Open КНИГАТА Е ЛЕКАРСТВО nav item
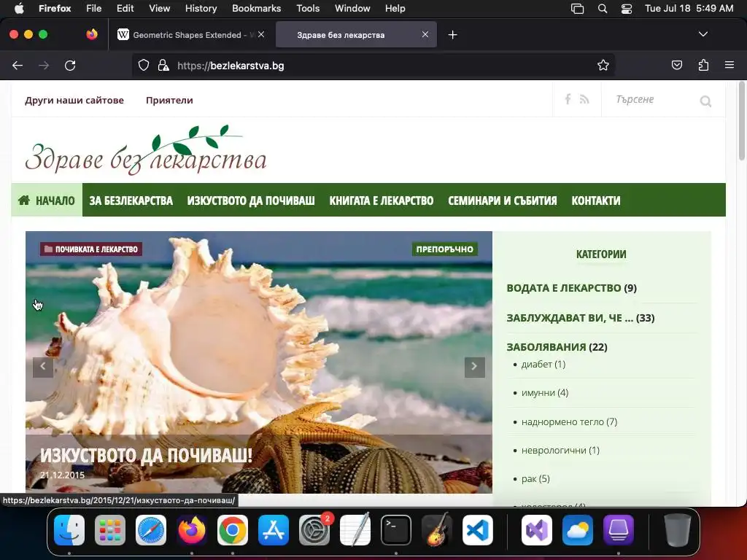747x560 pixels. pyautogui.click(x=381, y=201)
